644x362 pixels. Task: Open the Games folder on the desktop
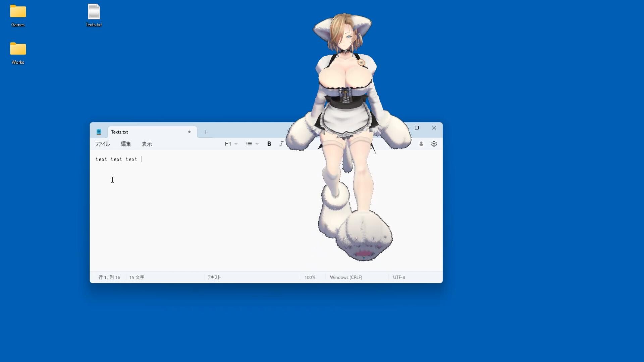point(17,13)
